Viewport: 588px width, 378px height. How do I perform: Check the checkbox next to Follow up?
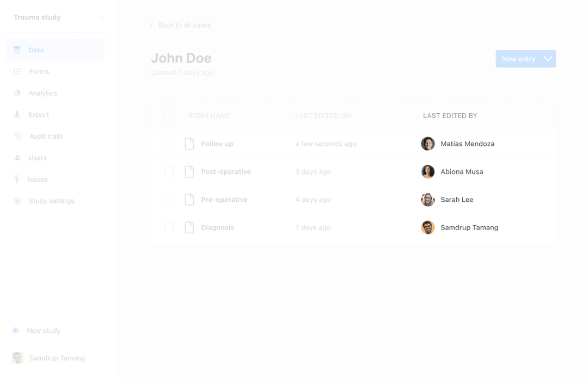click(169, 144)
